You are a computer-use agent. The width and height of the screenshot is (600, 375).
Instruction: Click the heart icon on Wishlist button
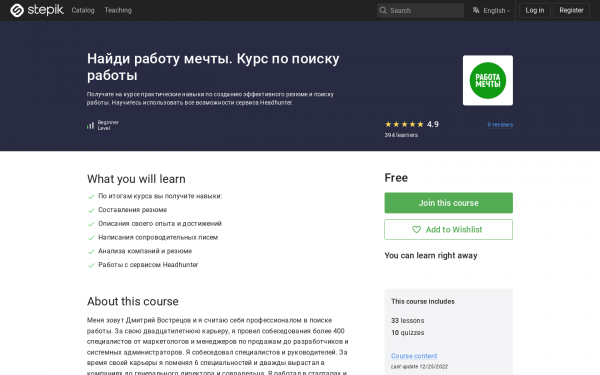point(416,230)
